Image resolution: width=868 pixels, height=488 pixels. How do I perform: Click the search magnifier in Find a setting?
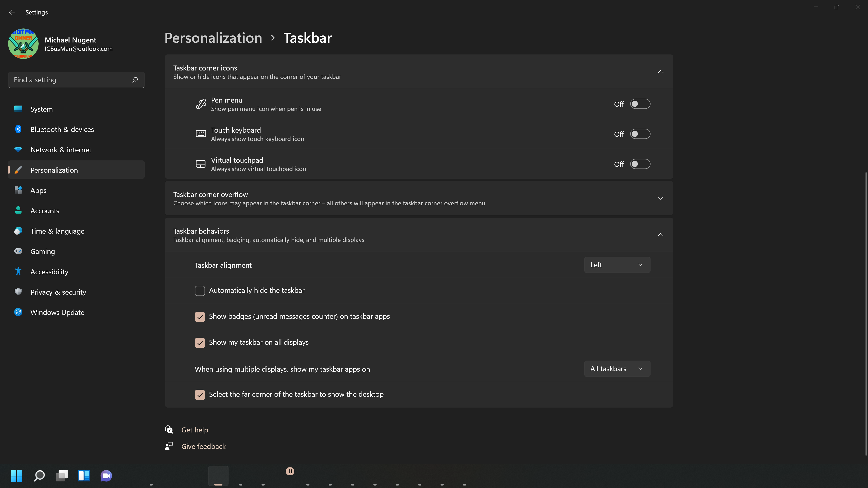click(135, 80)
